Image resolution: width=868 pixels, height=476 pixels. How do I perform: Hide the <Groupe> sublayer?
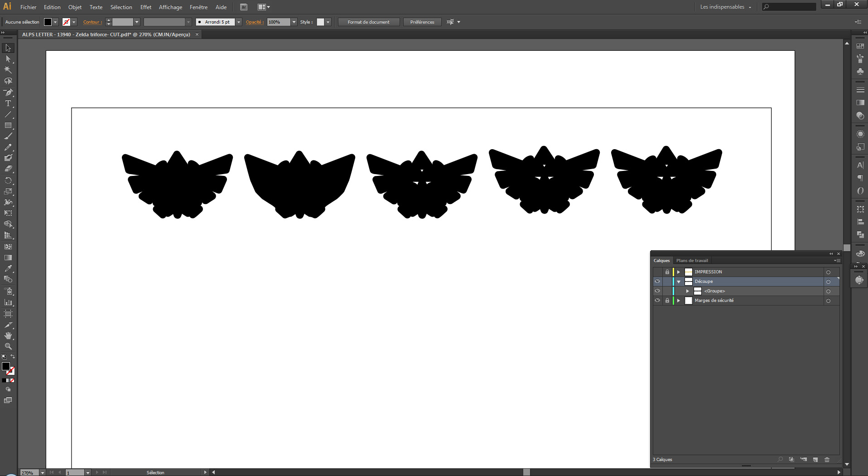pos(657,291)
